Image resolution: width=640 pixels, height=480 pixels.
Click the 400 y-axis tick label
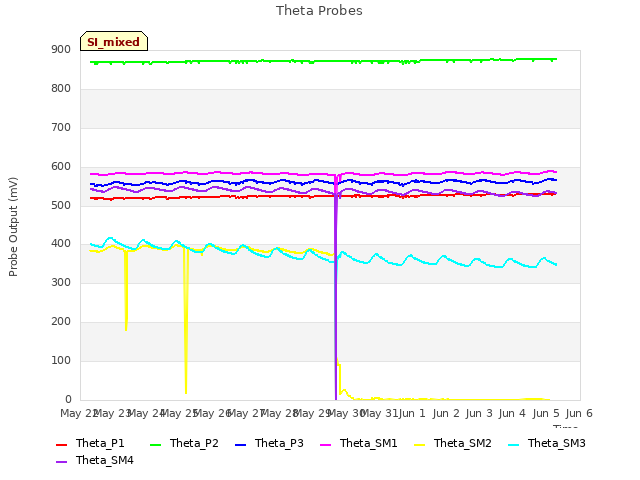[61, 244]
